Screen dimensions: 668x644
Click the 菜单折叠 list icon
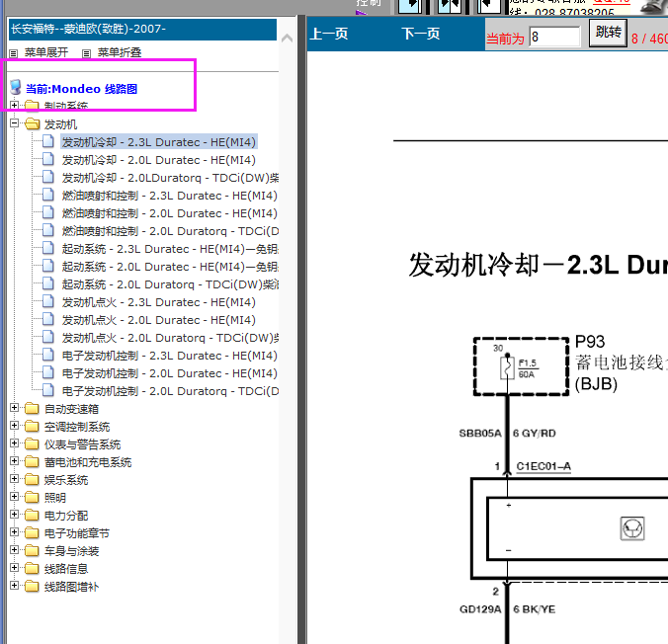pos(87,53)
